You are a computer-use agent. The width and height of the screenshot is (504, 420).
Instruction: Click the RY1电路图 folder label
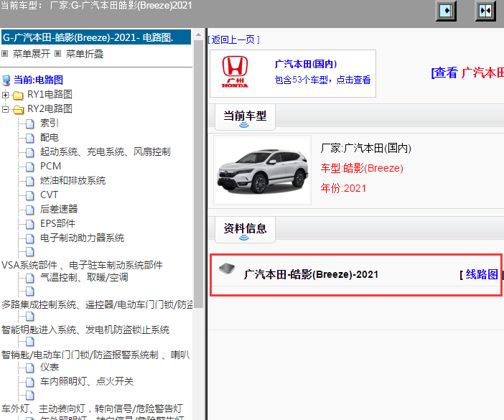coord(50,95)
